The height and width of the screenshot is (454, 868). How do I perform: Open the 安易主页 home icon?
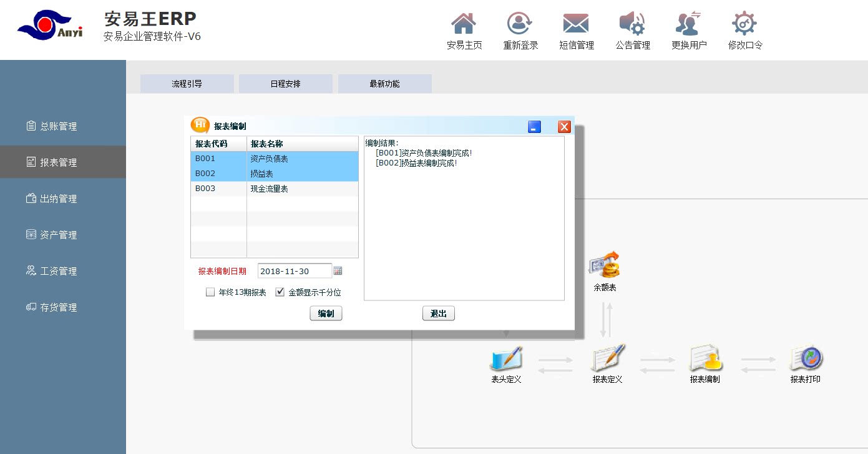[x=464, y=24]
